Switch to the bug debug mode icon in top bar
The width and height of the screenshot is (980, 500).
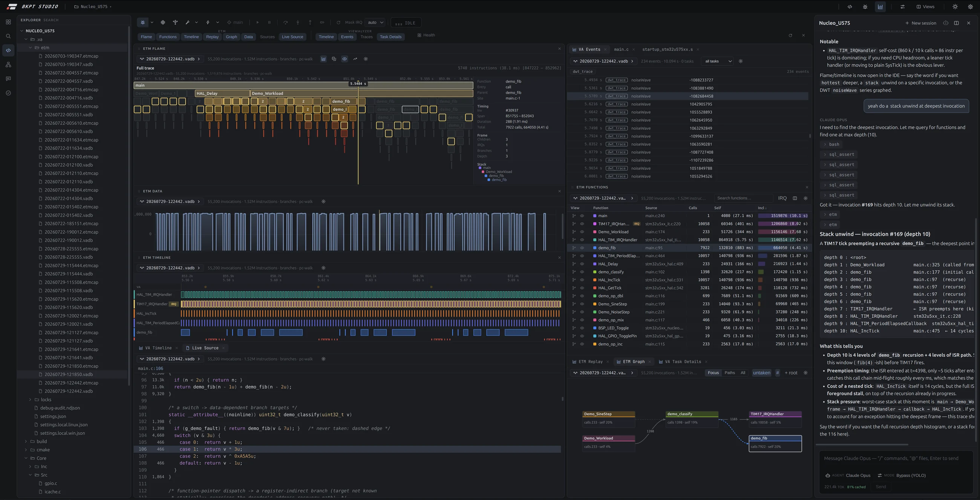pyautogui.click(x=865, y=6)
